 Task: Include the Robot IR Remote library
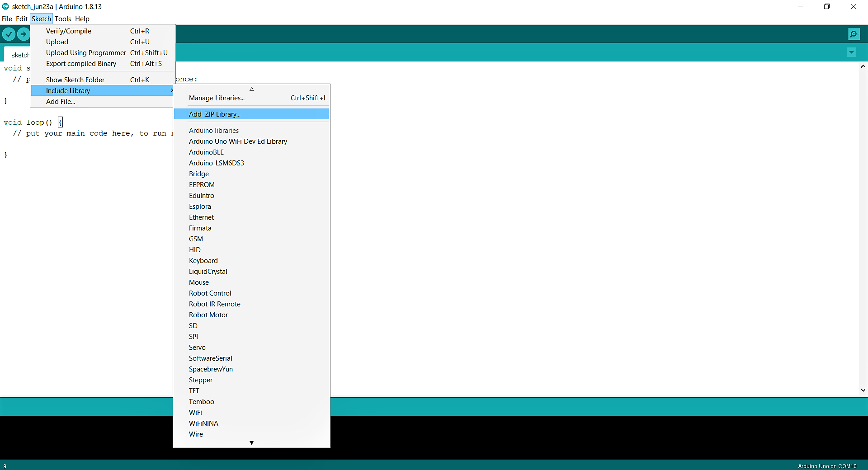click(251, 304)
